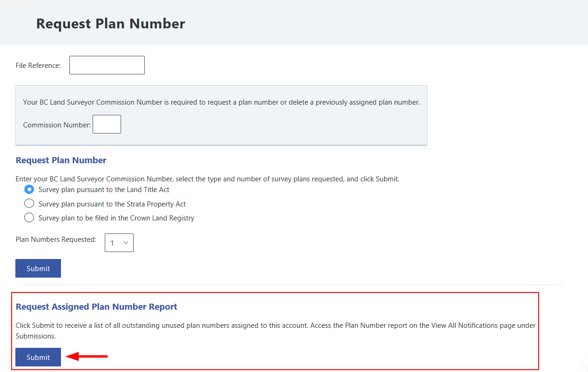Submit the Request Plan Number form
588x372 pixels.
tap(38, 268)
